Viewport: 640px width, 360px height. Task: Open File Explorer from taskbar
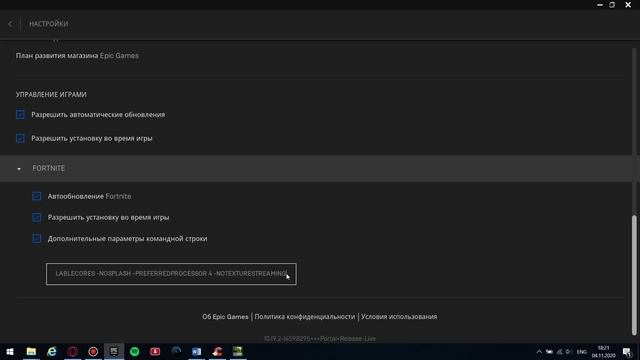[31, 351]
